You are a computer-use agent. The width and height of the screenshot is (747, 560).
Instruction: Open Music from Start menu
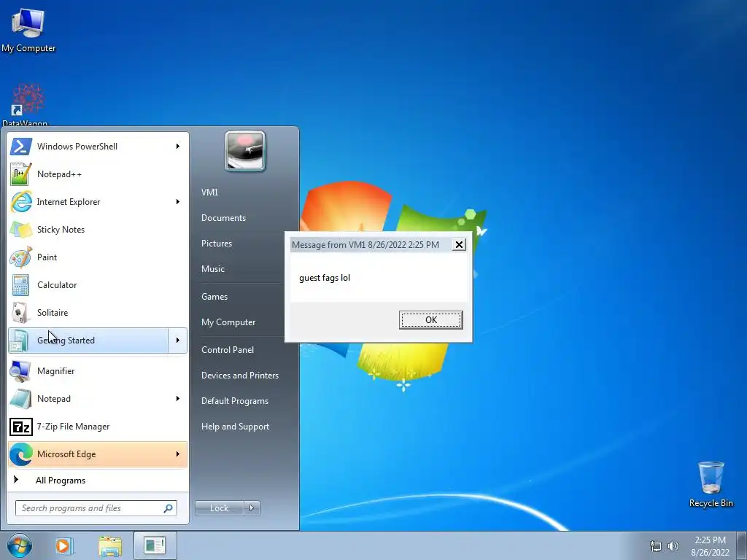click(x=213, y=269)
